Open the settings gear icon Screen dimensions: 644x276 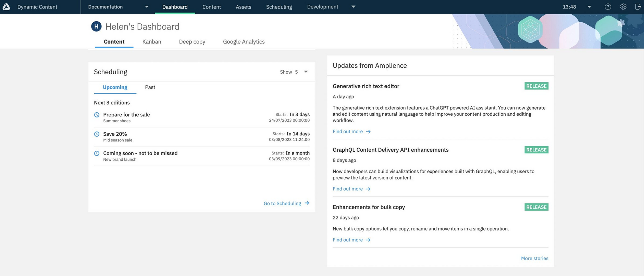623,7
